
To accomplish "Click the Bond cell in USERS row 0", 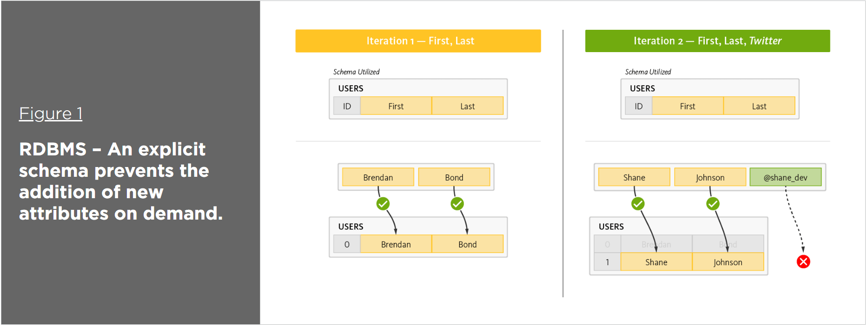I will coord(467,244).
